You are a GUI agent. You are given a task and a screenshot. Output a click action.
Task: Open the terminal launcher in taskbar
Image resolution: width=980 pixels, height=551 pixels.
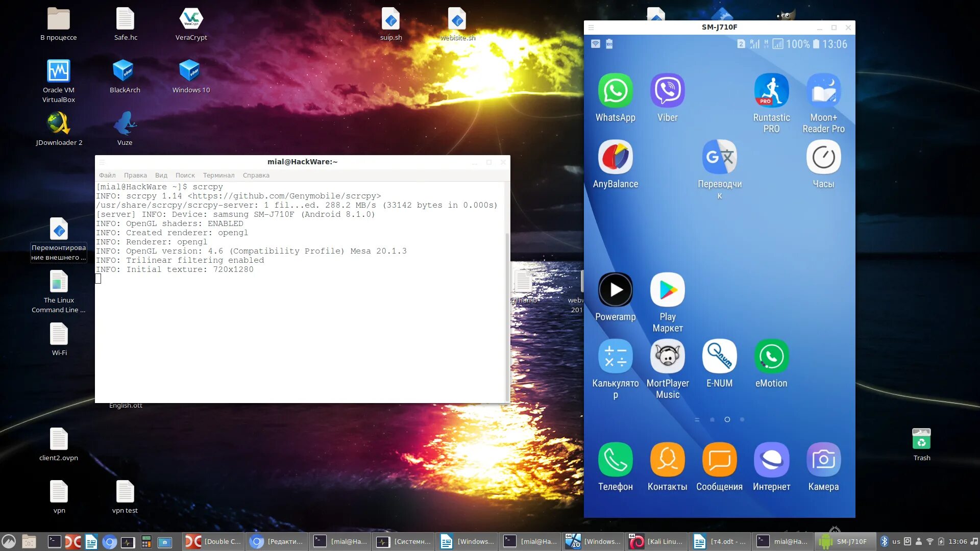coord(54,542)
